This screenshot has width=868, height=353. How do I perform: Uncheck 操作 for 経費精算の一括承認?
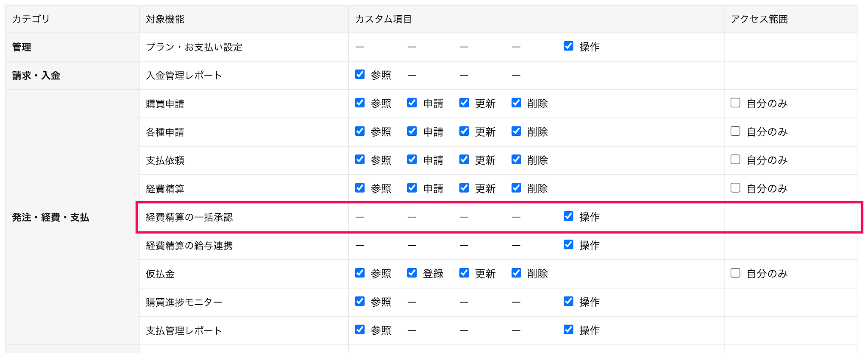568,216
